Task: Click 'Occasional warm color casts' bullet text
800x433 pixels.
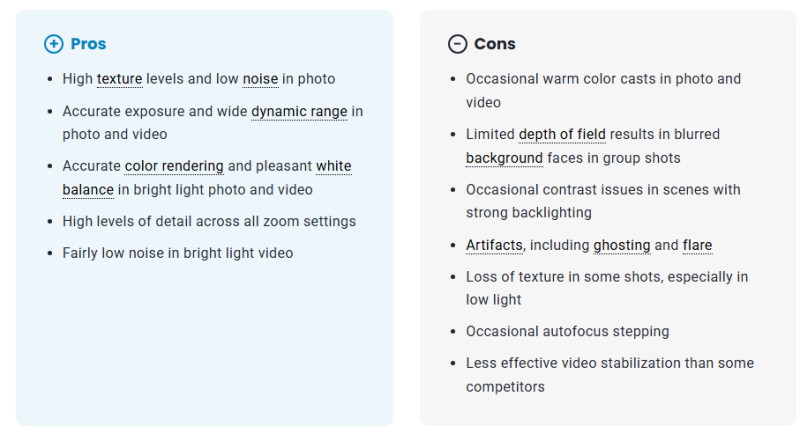Action: pos(603,91)
